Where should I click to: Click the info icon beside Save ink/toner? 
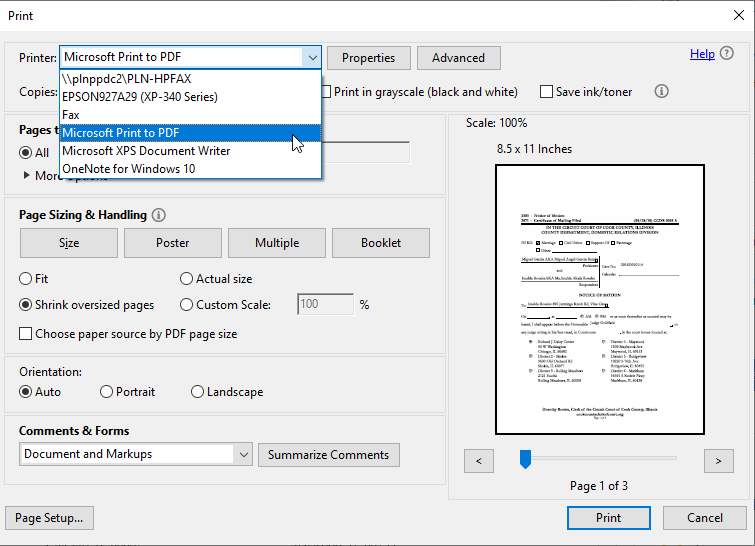pyautogui.click(x=661, y=91)
